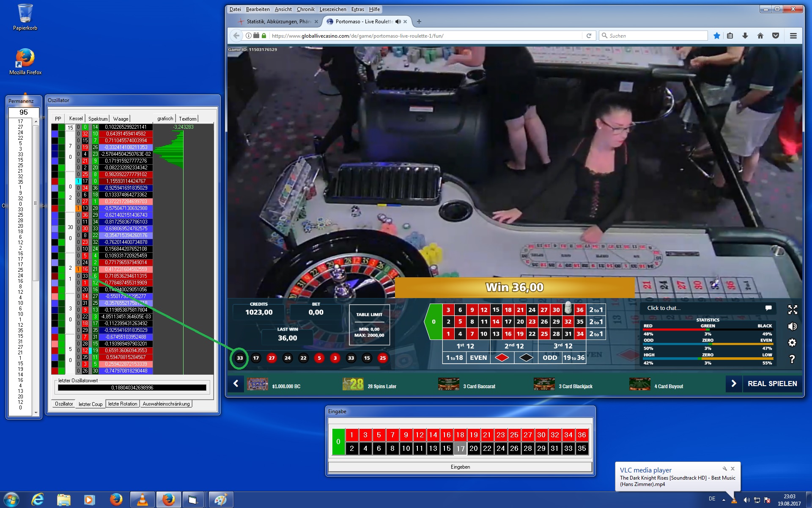Go to the Firefox home page icon
The height and width of the screenshot is (508, 812).
[x=760, y=36]
